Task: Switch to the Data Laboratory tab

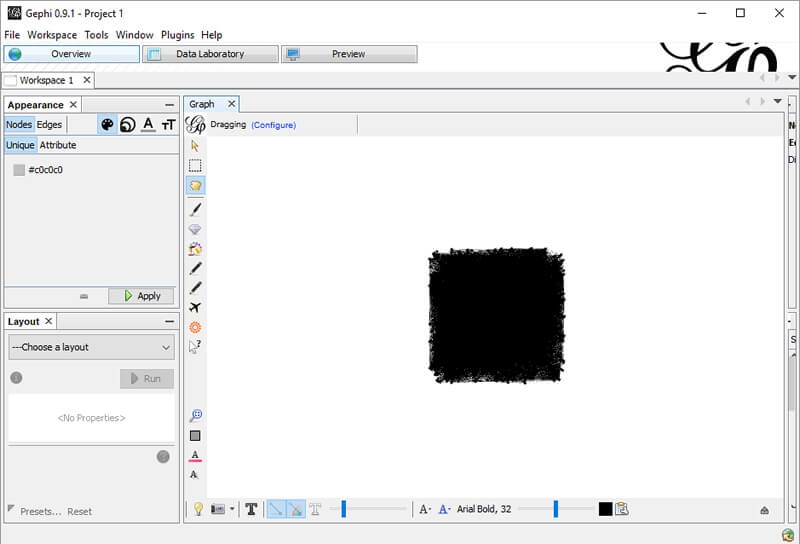Action: click(210, 54)
